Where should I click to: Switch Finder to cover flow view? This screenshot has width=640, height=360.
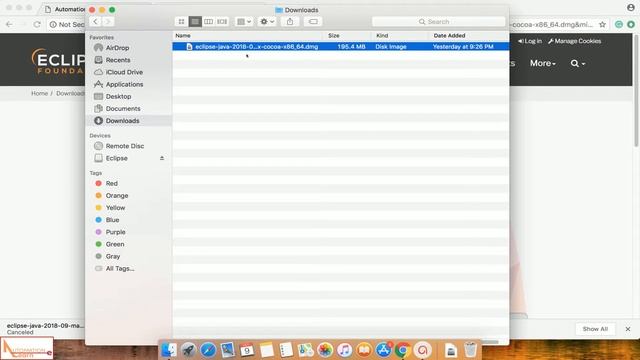[222, 22]
